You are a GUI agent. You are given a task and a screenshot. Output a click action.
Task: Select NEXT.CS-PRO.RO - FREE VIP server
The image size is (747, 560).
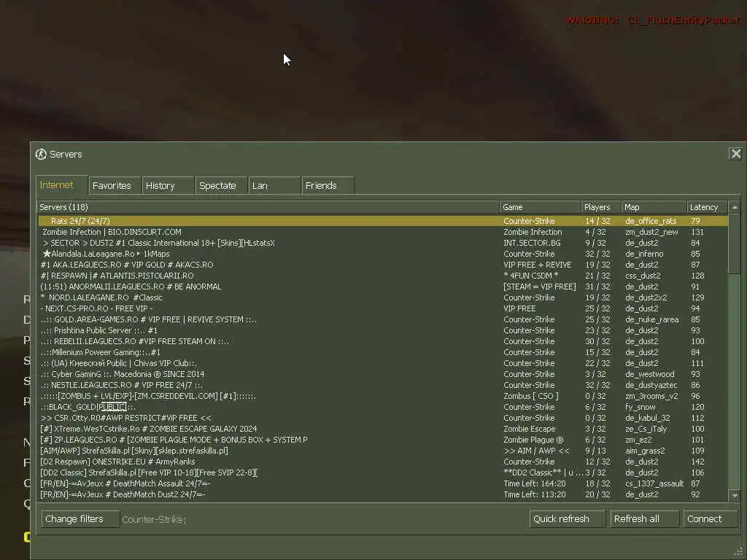click(x=383, y=308)
